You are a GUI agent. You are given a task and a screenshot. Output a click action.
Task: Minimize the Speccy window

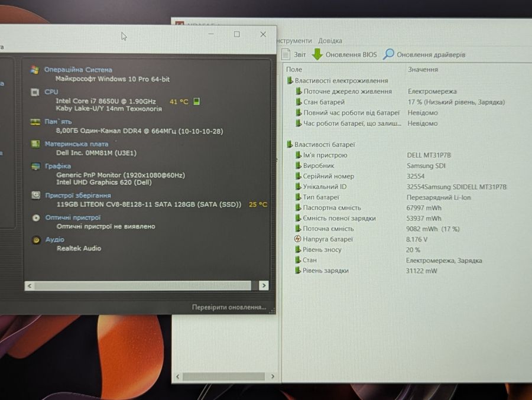pyautogui.click(x=210, y=34)
